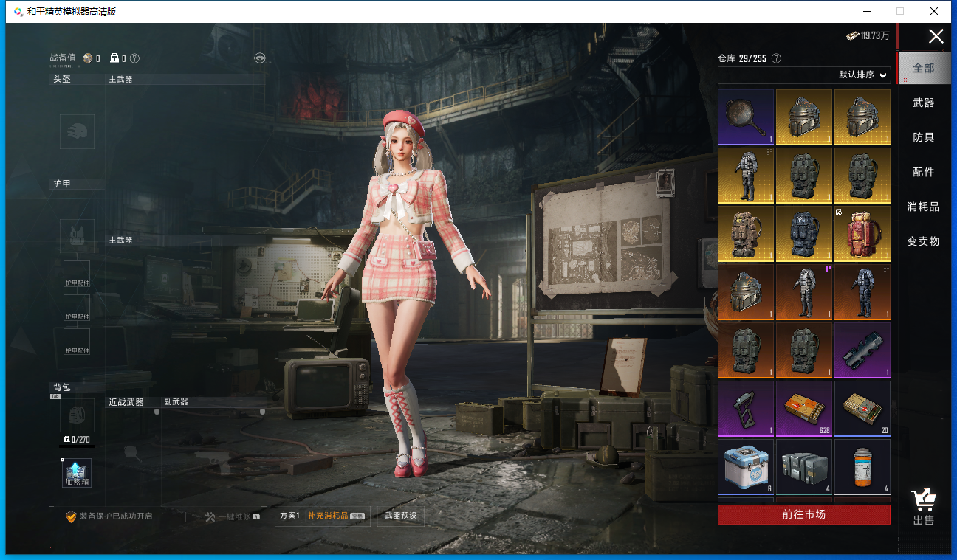Open the 武器预设 weapon preset panel
Image resolution: width=957 pixels, height=560 pixels.
coord(401,516)
